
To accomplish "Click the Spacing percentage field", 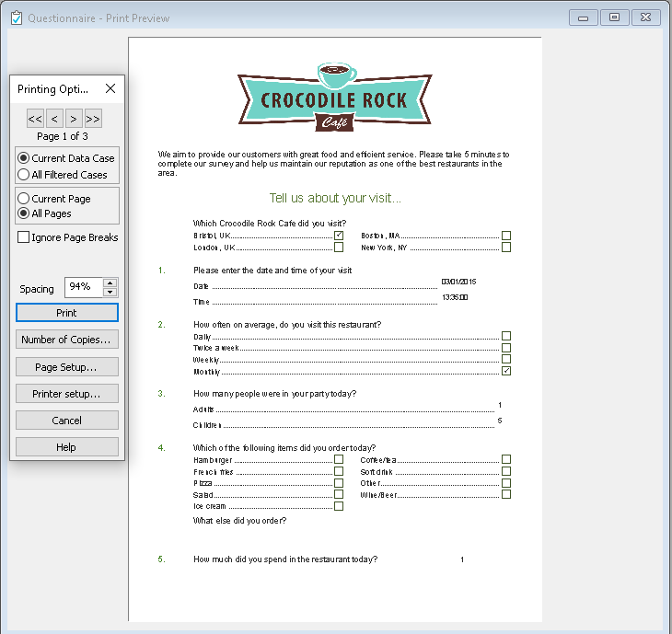I will (x=84, y=286).
